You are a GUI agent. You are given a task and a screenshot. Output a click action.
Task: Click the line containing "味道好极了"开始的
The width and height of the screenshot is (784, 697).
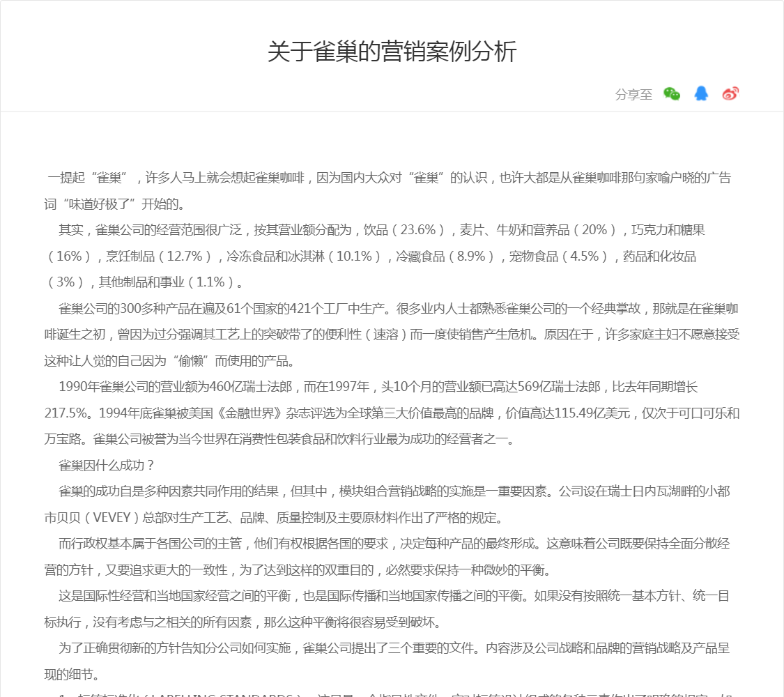click(115, 204)
